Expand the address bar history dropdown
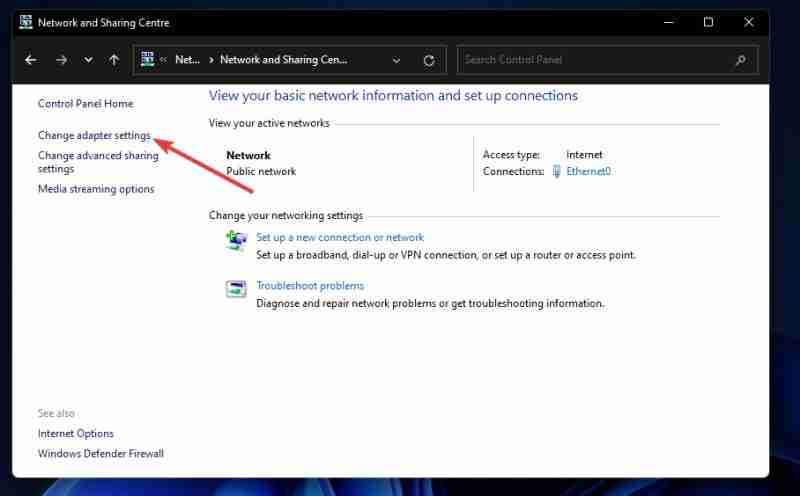The width and height of the screenshot is (800, 496). (396, 60)
